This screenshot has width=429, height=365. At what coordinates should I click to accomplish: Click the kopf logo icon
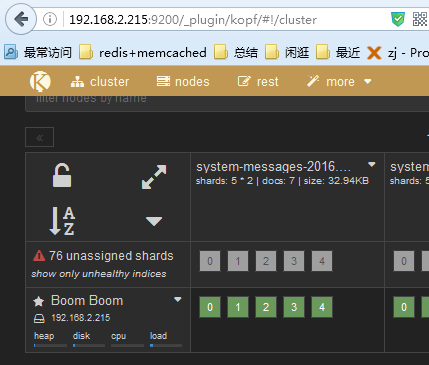tap(40, 81)
